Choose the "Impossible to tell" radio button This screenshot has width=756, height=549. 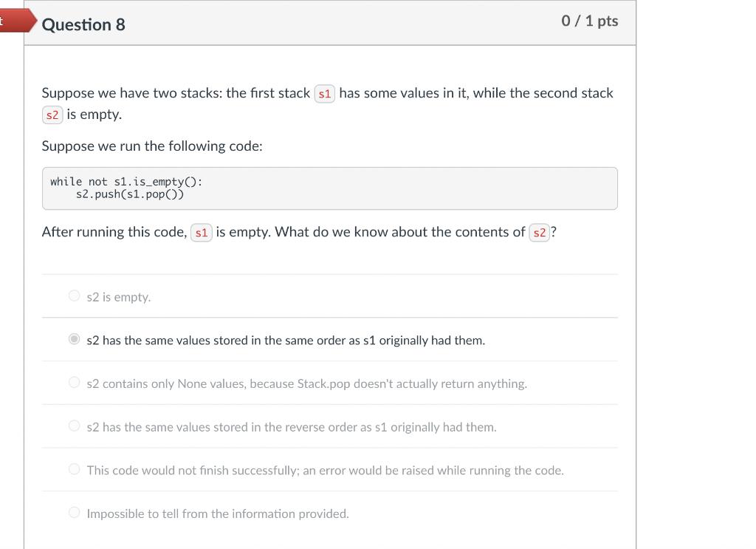[74, 513]
